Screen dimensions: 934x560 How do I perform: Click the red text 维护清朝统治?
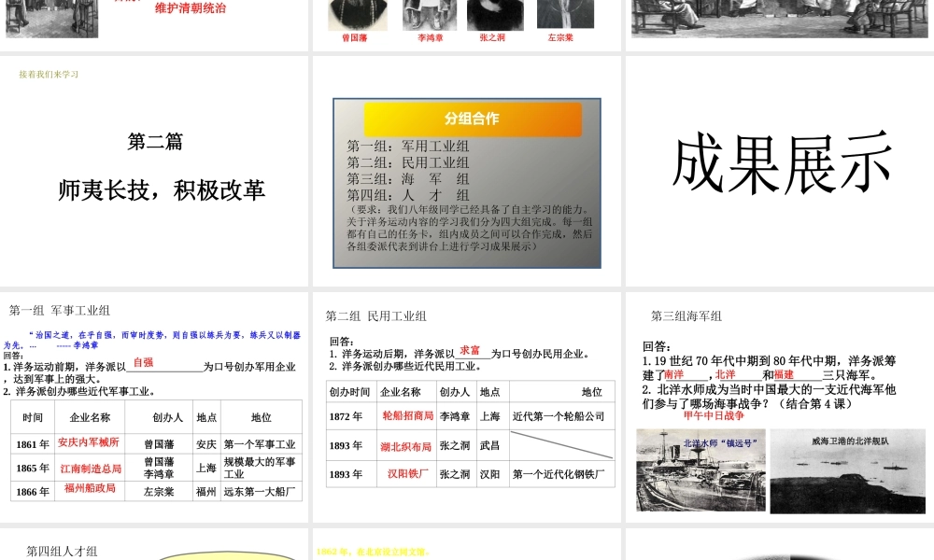(191, 8)
